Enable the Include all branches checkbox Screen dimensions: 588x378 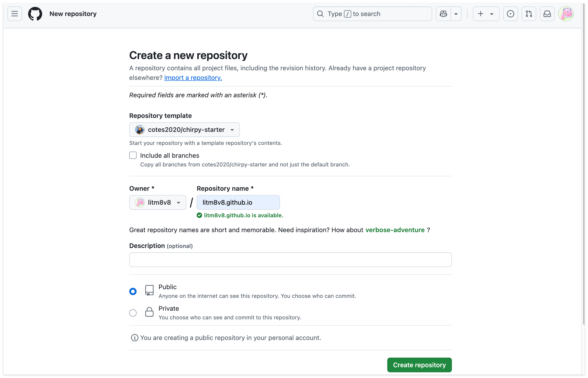(x=133, y=155)
